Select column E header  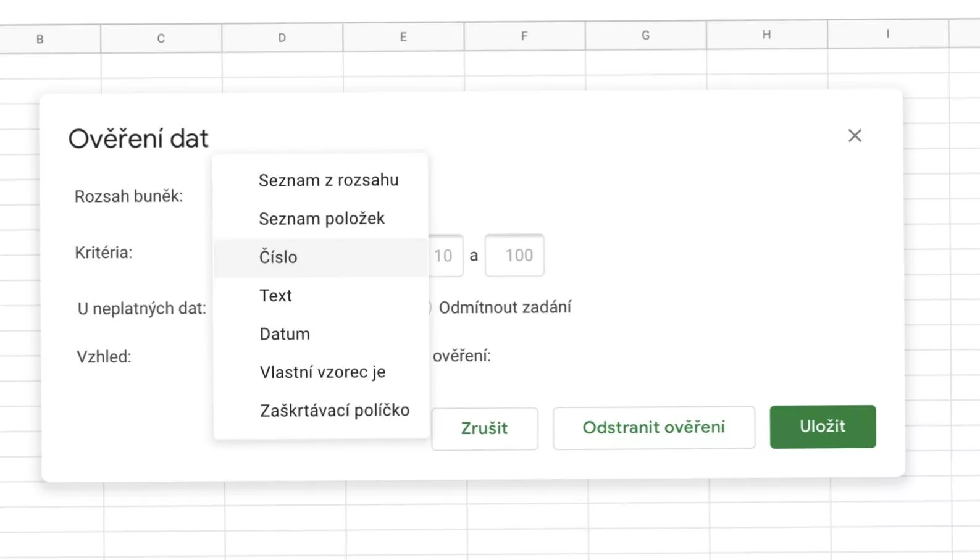[403, 37]
